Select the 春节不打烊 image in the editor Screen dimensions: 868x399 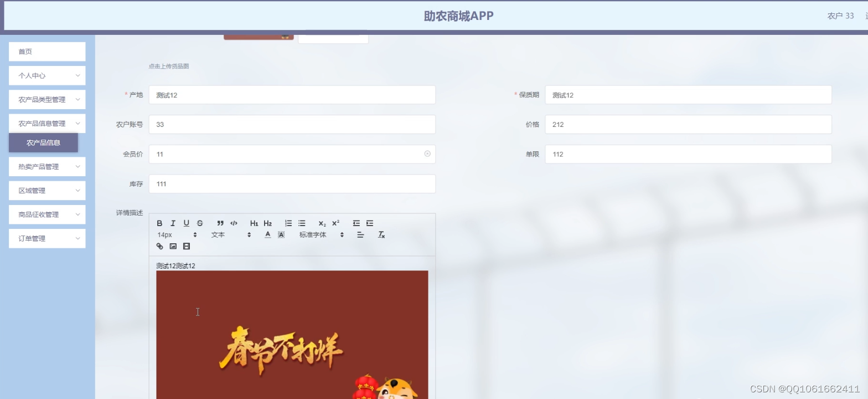point(292,335)
